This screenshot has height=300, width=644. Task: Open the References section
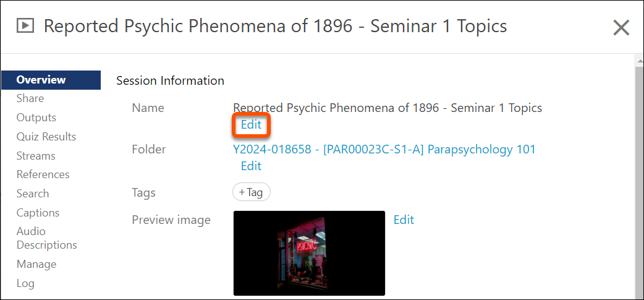[43, 174]
